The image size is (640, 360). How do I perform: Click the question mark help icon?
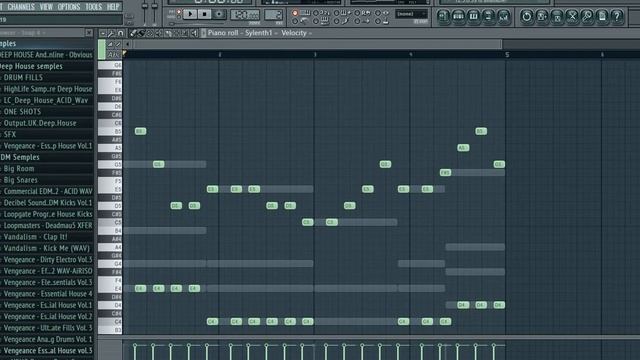617,16
